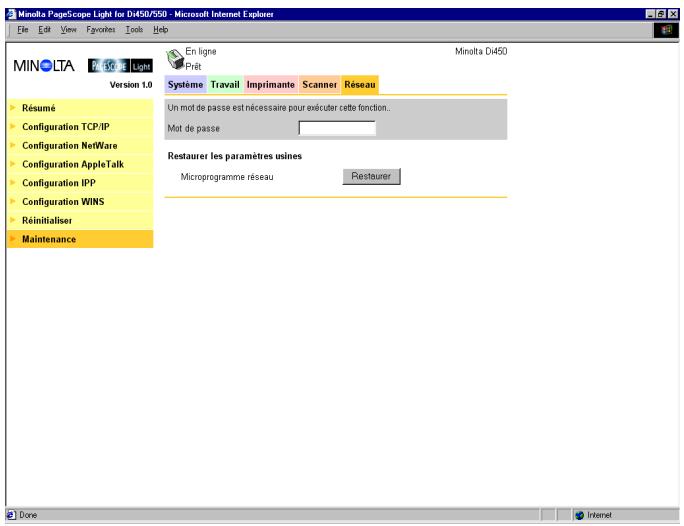Click the Version 1.0 text
The height and width of the screenshot is (526, 684).
131,85
